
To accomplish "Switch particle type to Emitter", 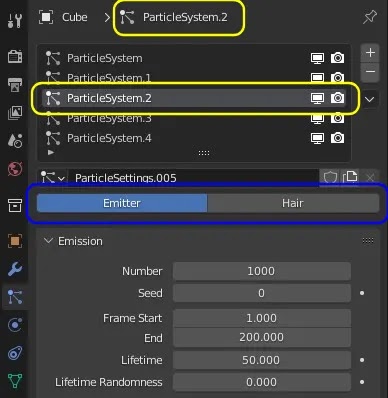I will click(122, 203).
